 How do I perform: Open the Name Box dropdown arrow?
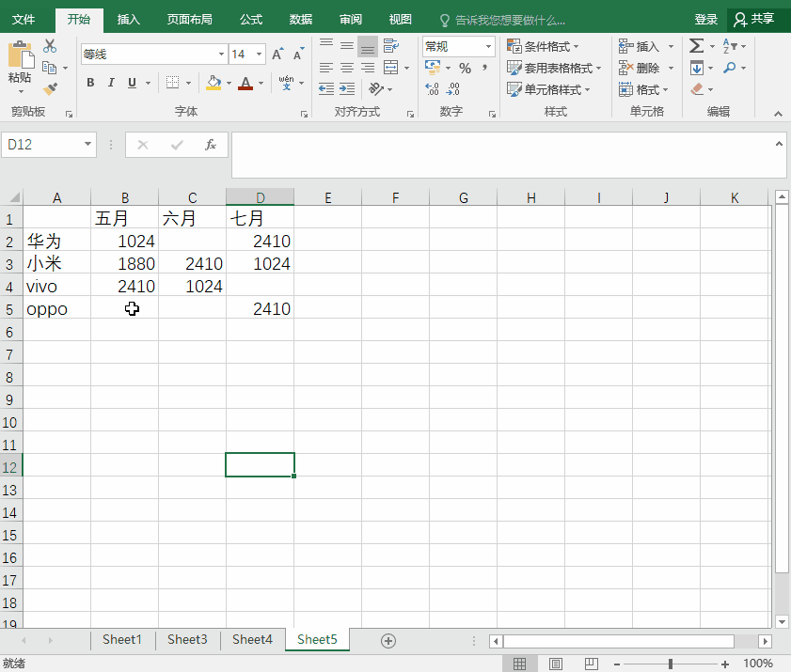coord(87,144)
